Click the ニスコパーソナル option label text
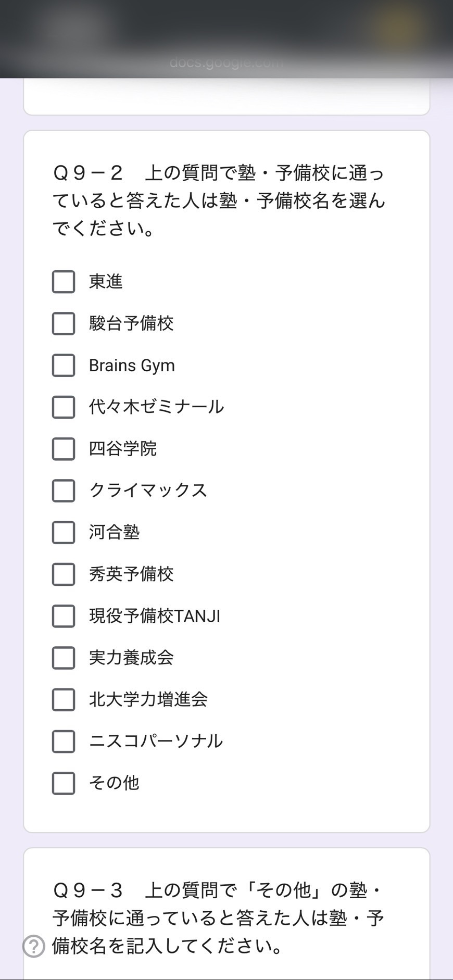Screen dimensions: 453x980 (156, 742)
